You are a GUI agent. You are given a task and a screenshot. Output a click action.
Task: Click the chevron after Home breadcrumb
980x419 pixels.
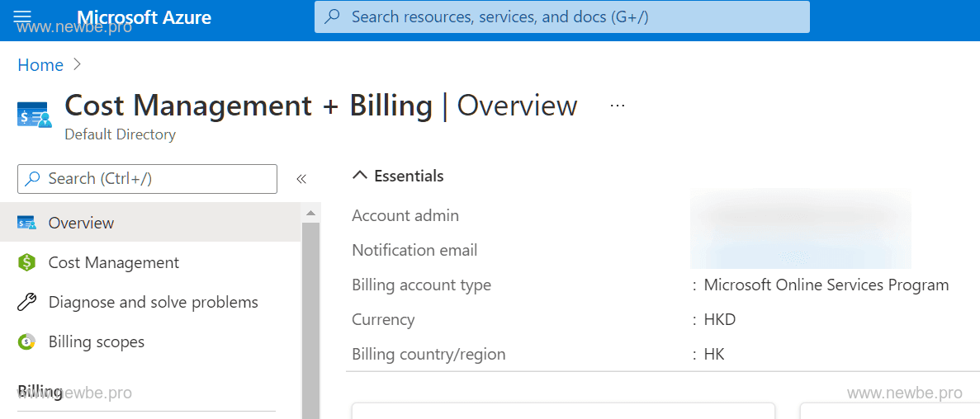78,64
